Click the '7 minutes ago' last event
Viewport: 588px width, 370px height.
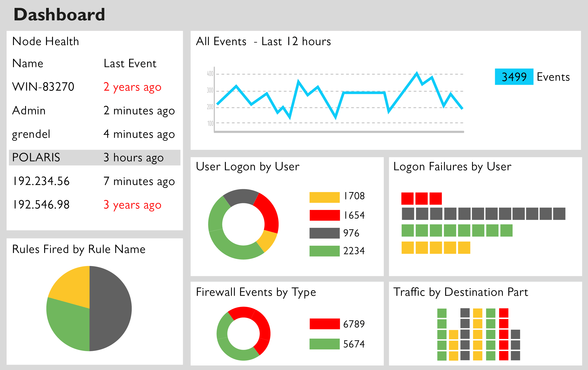tap(139, 182)
